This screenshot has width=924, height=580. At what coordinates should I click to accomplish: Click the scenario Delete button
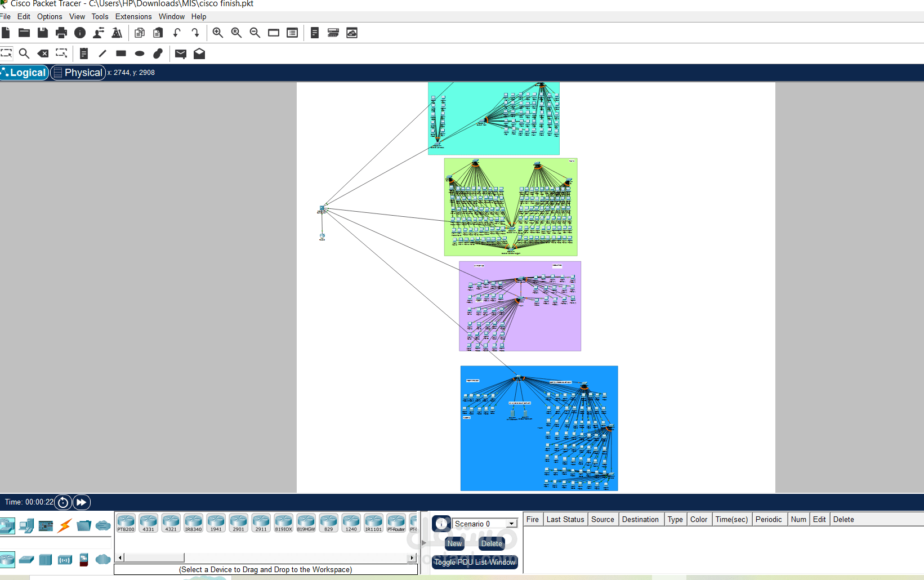pos(492,543)
